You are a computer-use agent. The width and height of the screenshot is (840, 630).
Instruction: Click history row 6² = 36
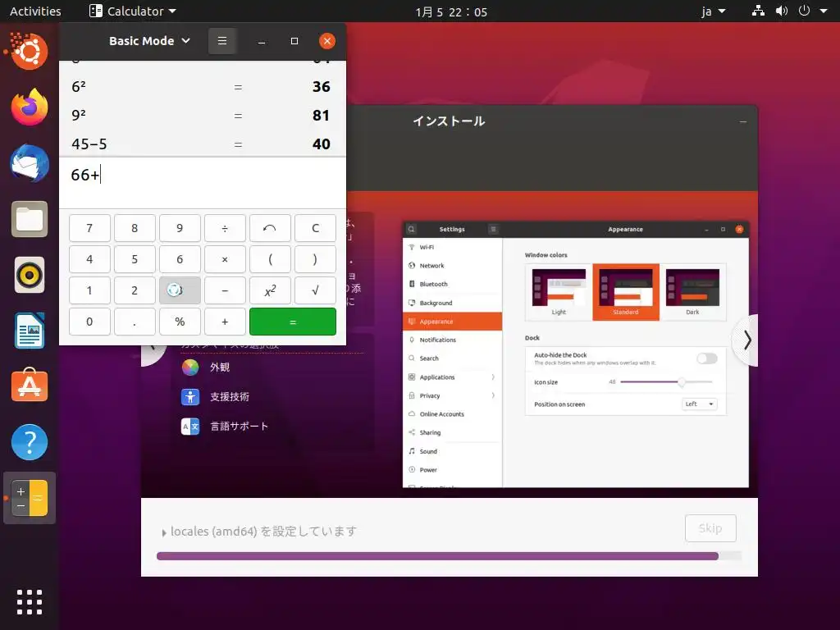coord(203,86)
